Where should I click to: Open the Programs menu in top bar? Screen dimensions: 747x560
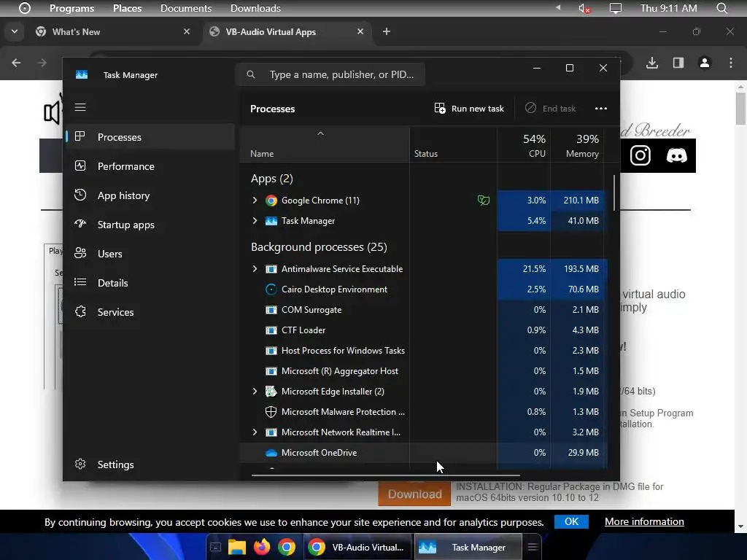click(72, 8)
